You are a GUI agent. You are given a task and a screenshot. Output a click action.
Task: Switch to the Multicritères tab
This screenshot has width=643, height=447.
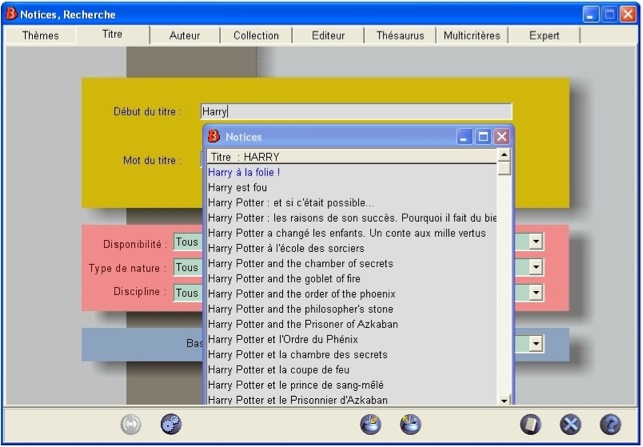472,36
